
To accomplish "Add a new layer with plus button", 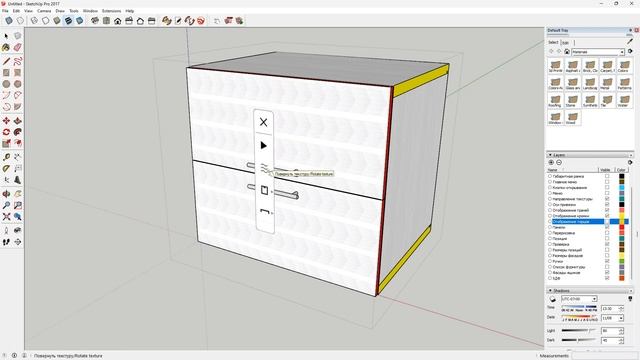I will pos(551,162).
